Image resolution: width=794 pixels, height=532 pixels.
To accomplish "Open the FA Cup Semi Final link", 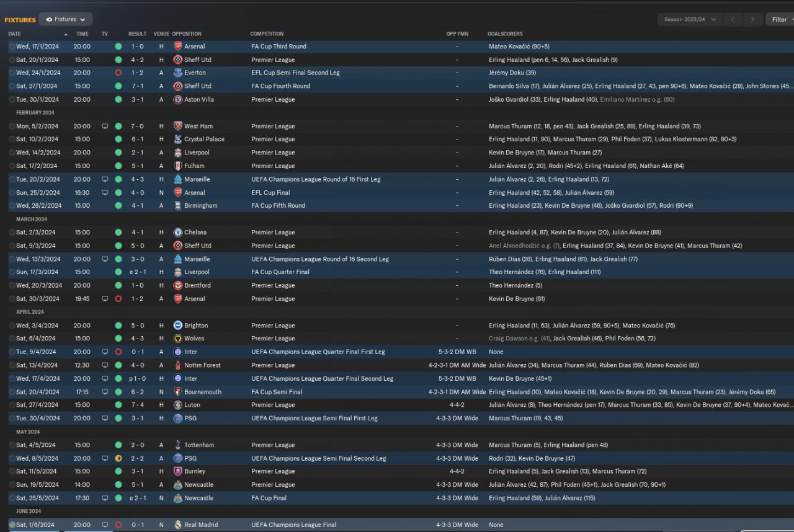I will pyautogui.click(x=277, y=392).
